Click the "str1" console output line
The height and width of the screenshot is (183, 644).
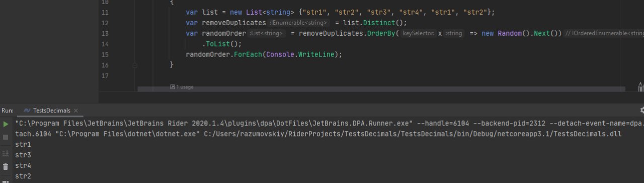23,145
